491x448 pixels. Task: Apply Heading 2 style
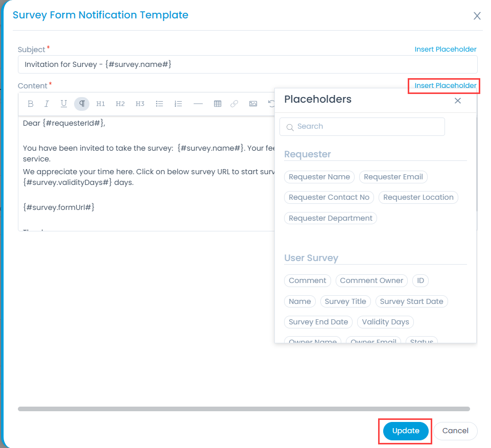point(120,104)
